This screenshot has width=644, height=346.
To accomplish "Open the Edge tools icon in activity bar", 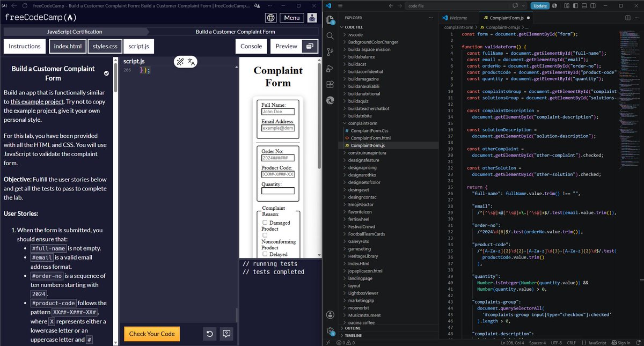I will 331,100.
